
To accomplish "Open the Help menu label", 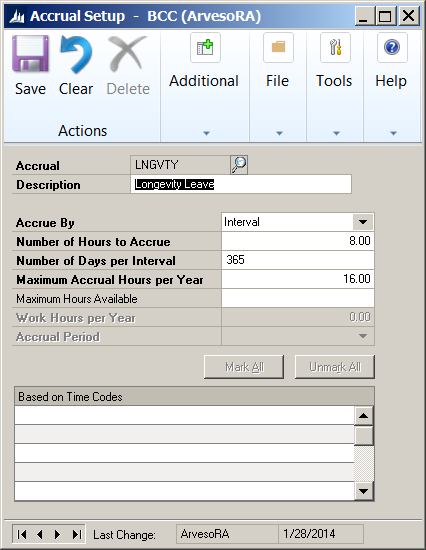I will pos(391,81).
